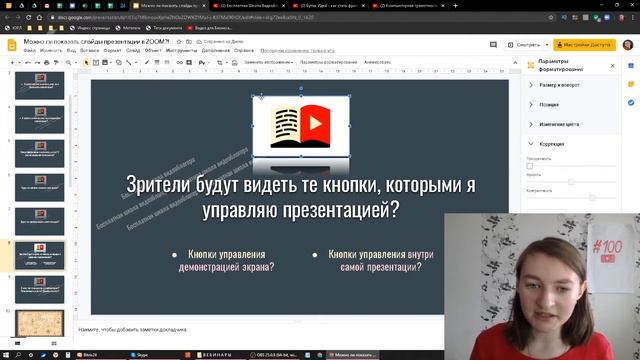The image size is (640, 360).
Task: Add a new slide with plus icon
Action: (x=12, y=62)
